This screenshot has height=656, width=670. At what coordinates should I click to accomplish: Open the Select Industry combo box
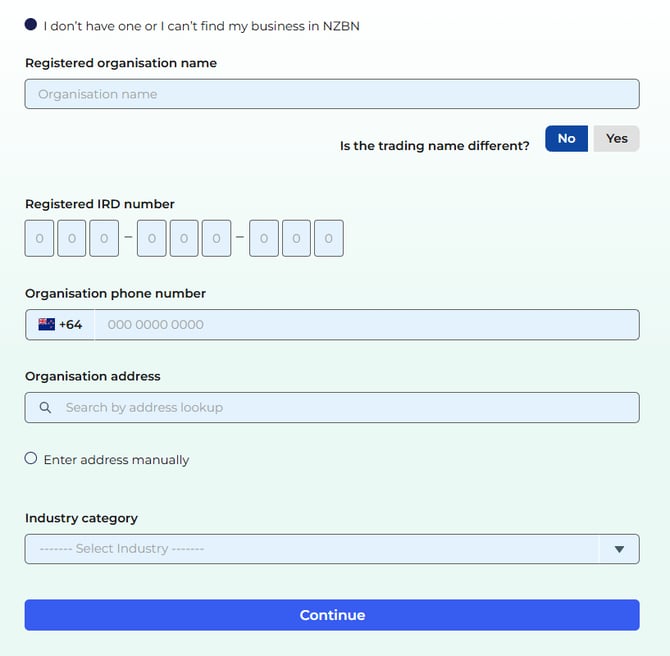[311, 549]
